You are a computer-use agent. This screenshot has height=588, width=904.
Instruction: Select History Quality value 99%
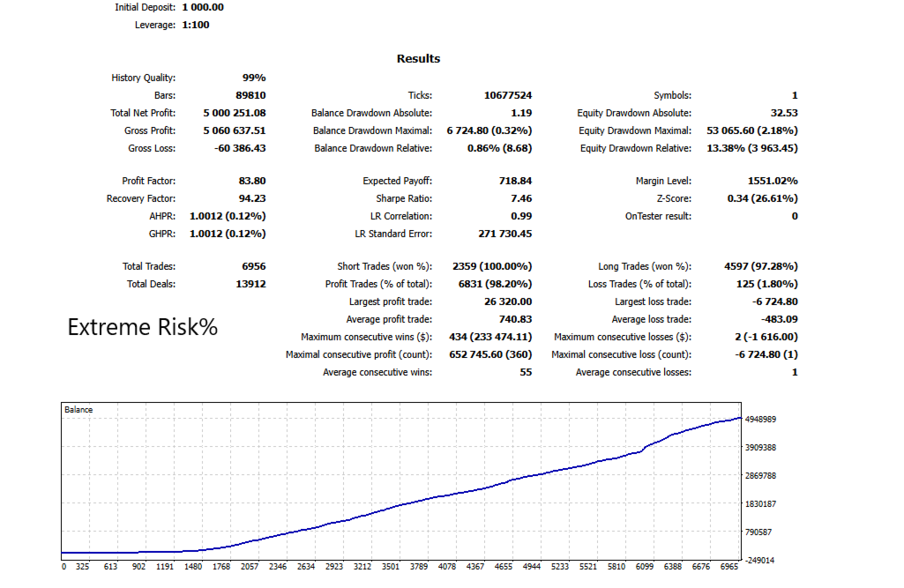click(254, 78)
